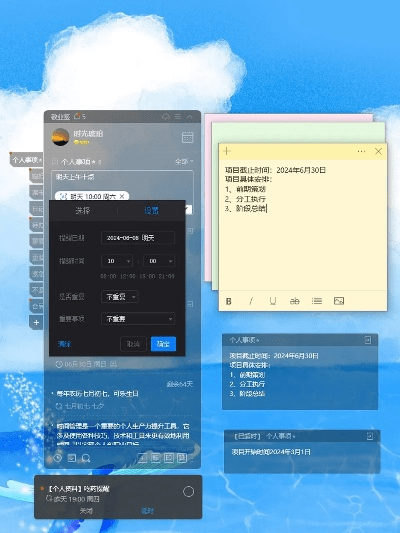Open the timeline clock icon in 敬业签 bottom bar
This screenshot has width=400, height=533.
tap(58, 458)
